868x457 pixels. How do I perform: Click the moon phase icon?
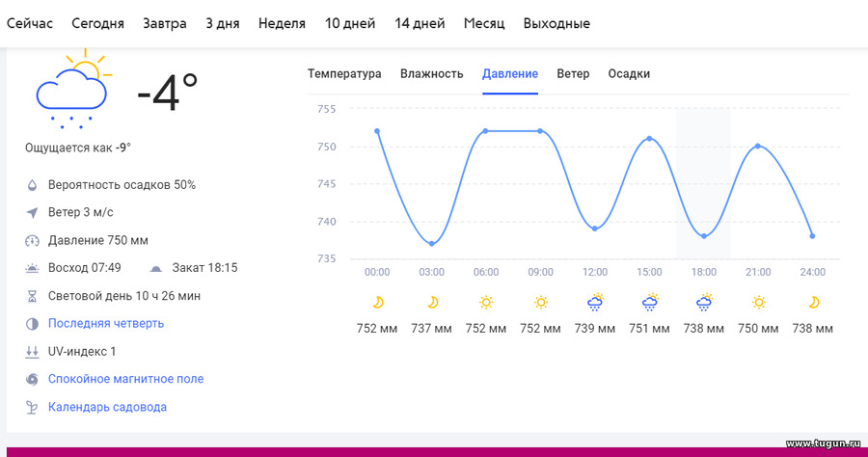(x=32, y=324)
